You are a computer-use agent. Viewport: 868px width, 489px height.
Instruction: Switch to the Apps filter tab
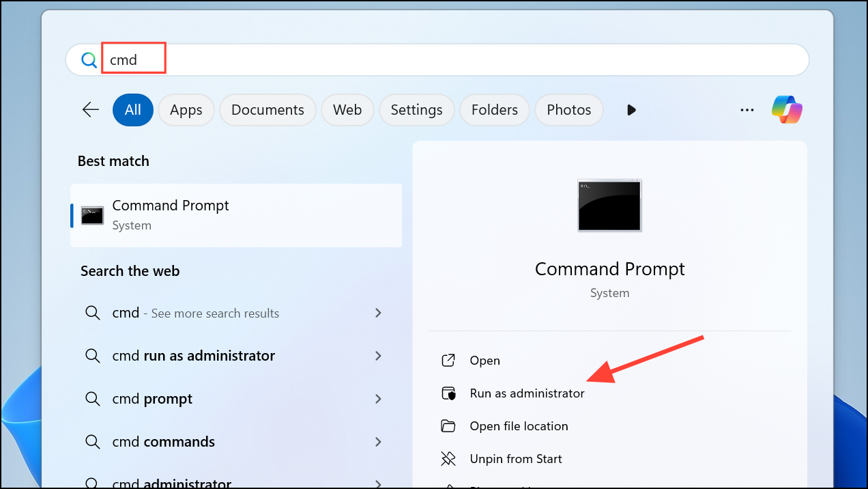click(186, 110)
